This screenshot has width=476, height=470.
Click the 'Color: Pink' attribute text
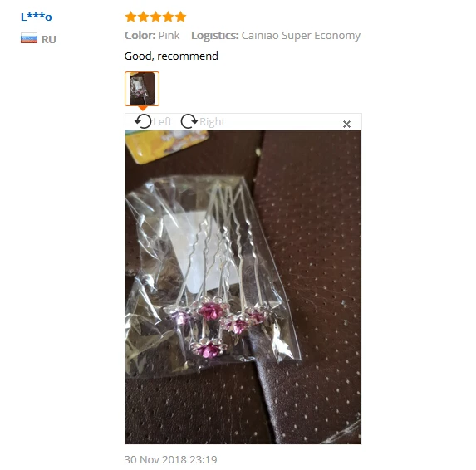152,35
